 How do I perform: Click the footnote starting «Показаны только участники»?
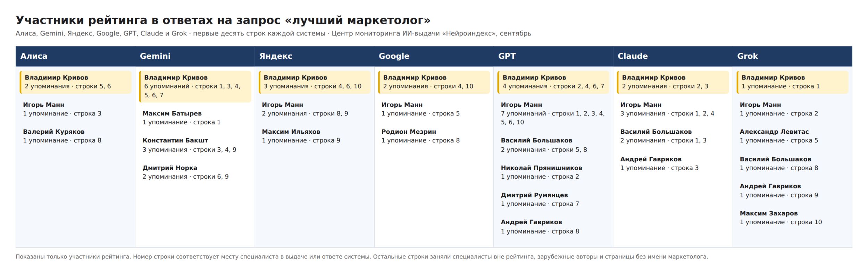coord(362,257)
